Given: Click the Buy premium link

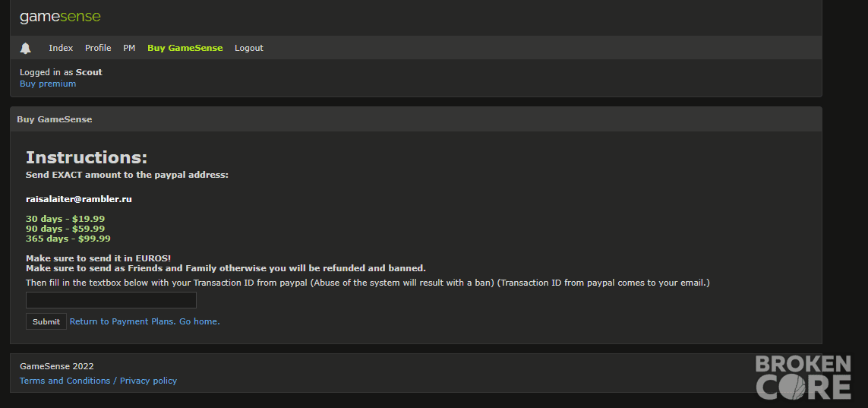Looking at the screenshot, I should click(48, 84).
